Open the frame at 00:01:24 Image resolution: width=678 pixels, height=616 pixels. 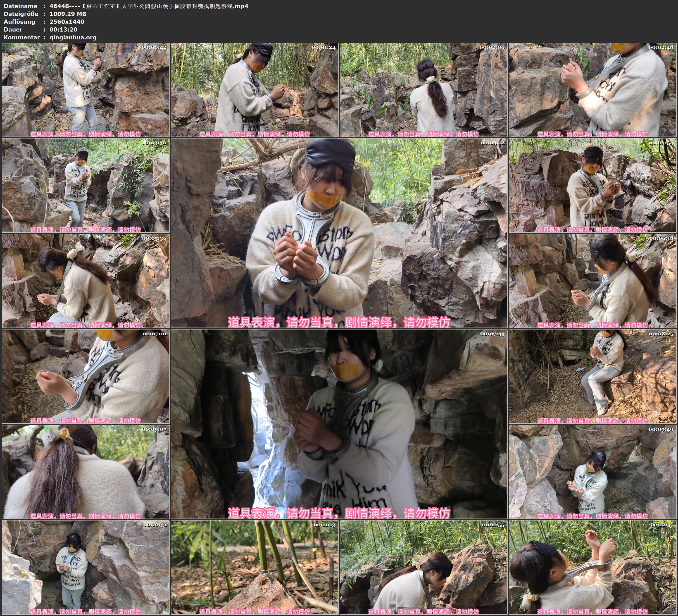click(254, 89)
